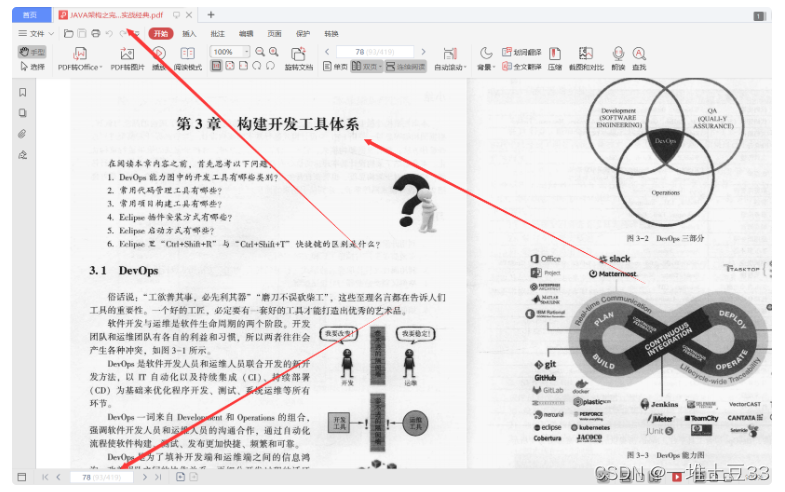Jump to last page in status bar
The width and height of the screenshot is (785, 492).
(158, 477)
